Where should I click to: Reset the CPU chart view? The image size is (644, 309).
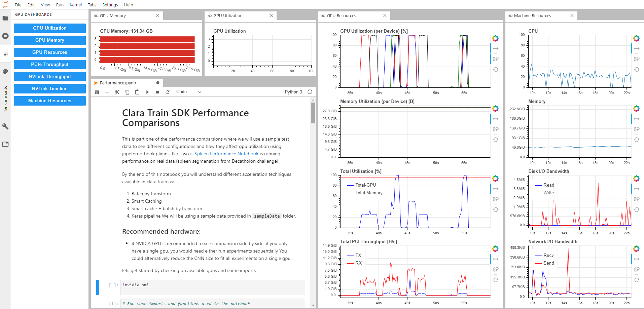(637, 70)
